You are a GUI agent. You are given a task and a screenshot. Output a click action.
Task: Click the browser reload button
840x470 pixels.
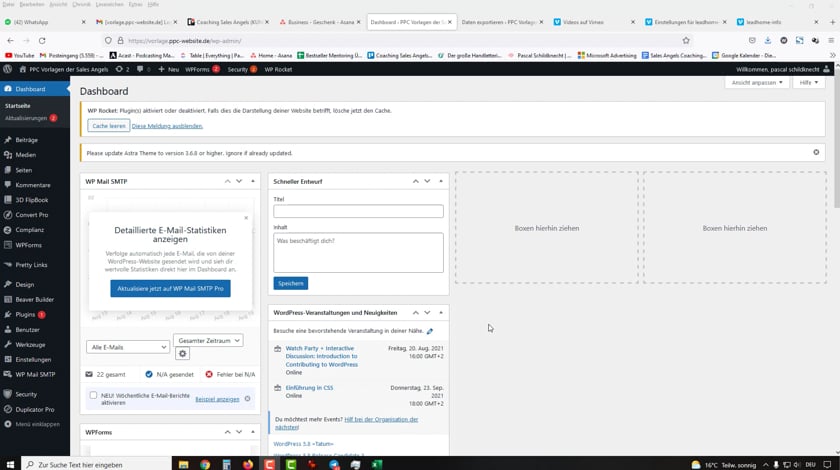pos(42,41)
